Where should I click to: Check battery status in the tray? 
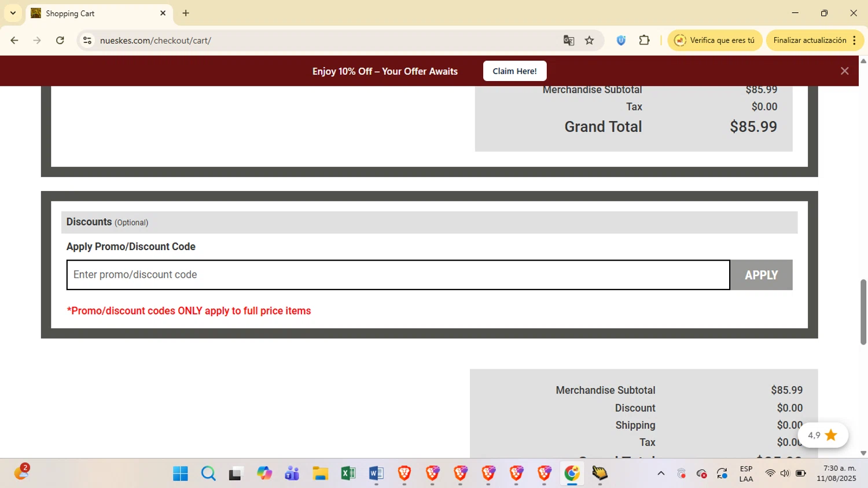[801, 474]
